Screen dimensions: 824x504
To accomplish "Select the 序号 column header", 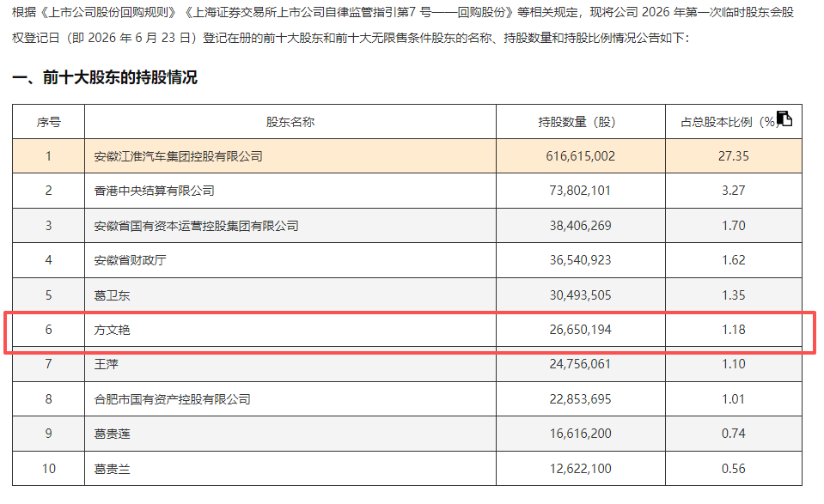I will (x=48, y=122).
